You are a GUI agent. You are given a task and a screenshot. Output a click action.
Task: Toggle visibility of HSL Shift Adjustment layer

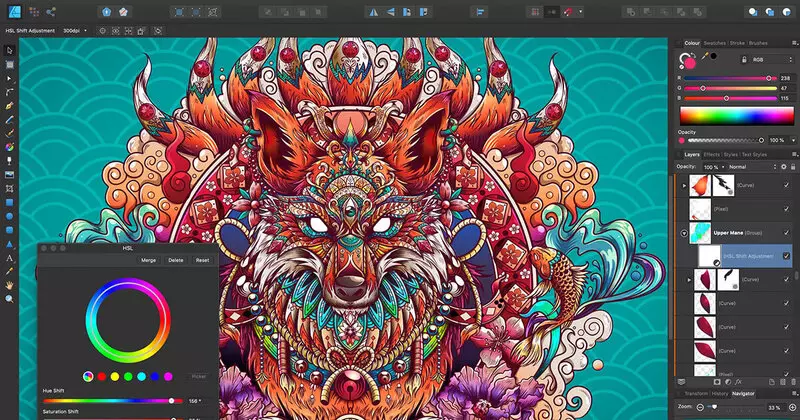(x=786, y=256)
